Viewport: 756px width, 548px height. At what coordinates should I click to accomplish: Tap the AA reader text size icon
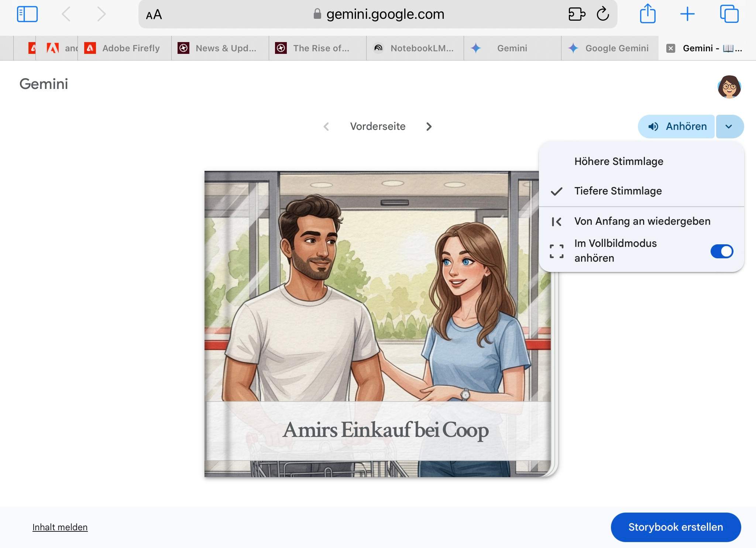(x=154, y=15)
